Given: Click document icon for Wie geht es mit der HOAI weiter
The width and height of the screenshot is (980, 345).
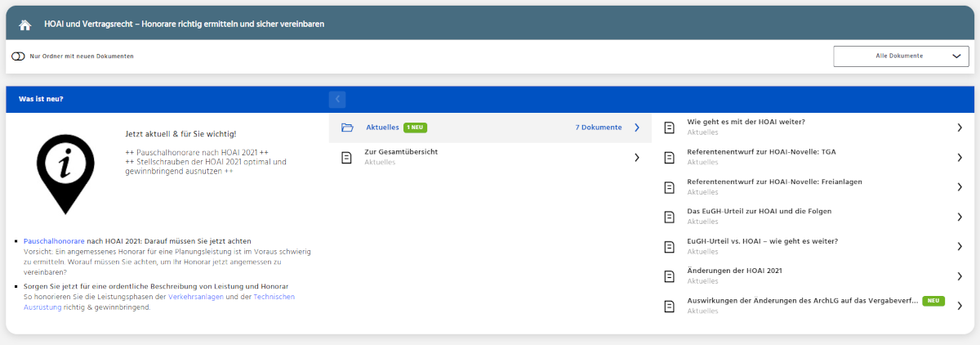Looking at the screenshot, I should tap(670, 128).
